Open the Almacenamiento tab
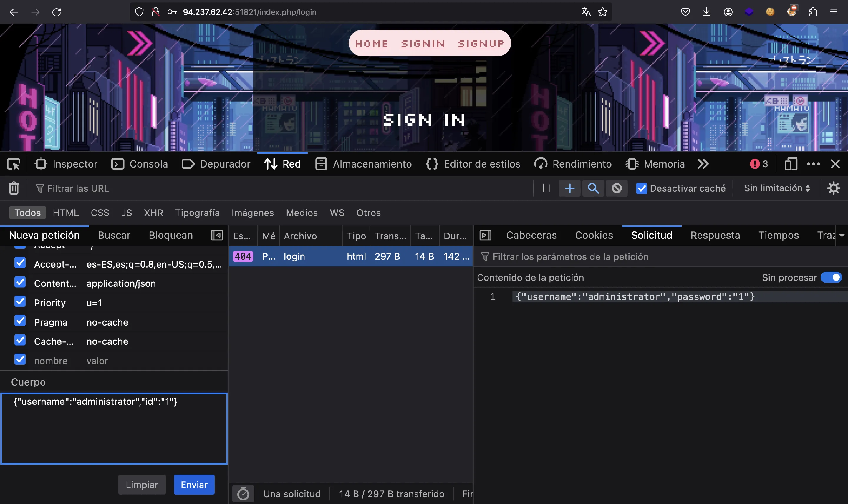Image resolution: width=848 pixels, height=504 pixels. 363,164
